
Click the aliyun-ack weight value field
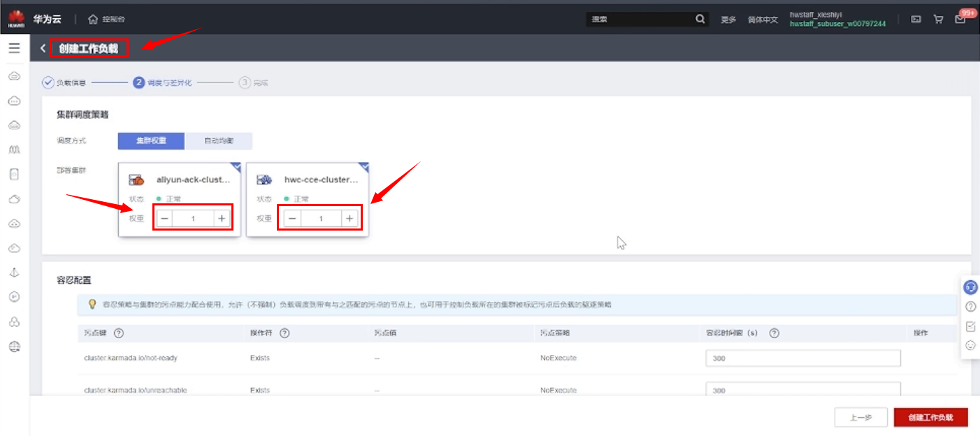click(193, 219)
